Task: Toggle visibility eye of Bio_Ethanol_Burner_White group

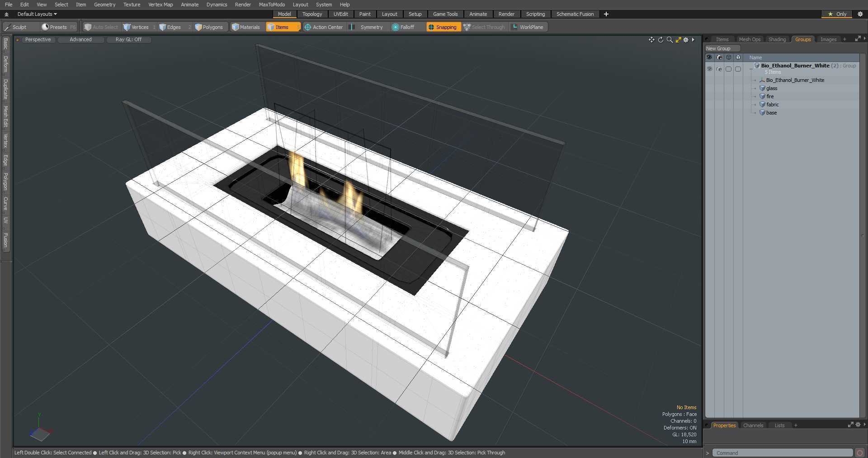Action: [709, 69]
